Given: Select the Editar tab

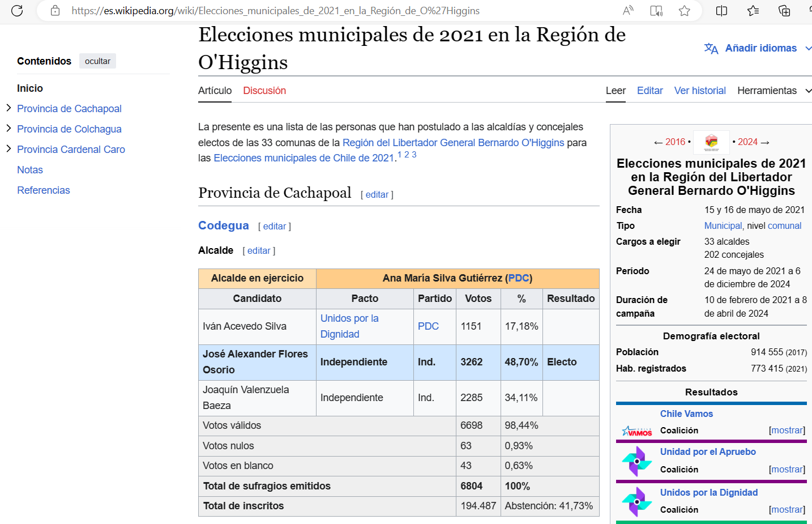Looking at the screenshot, I should [649, 91].
